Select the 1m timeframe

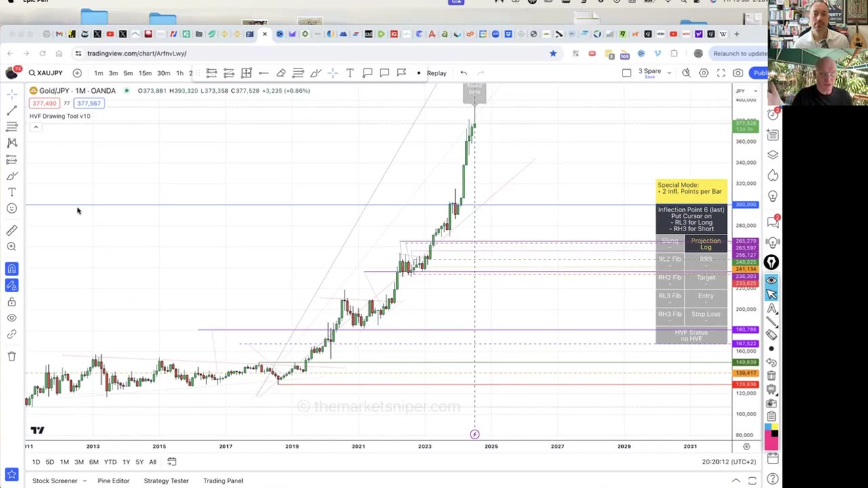98,73
